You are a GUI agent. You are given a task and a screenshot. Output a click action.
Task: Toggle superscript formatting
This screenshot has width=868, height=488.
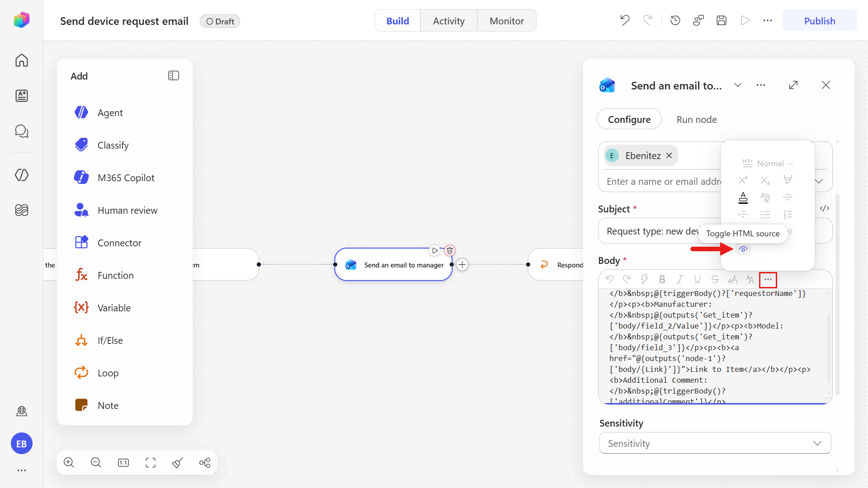[743, 180]
